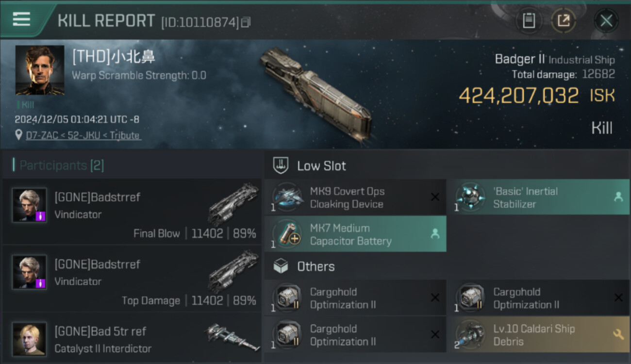The width and height of the screenshot is (631, 364).
Task: Click the victim's character portrait
Action: [40, 70]
